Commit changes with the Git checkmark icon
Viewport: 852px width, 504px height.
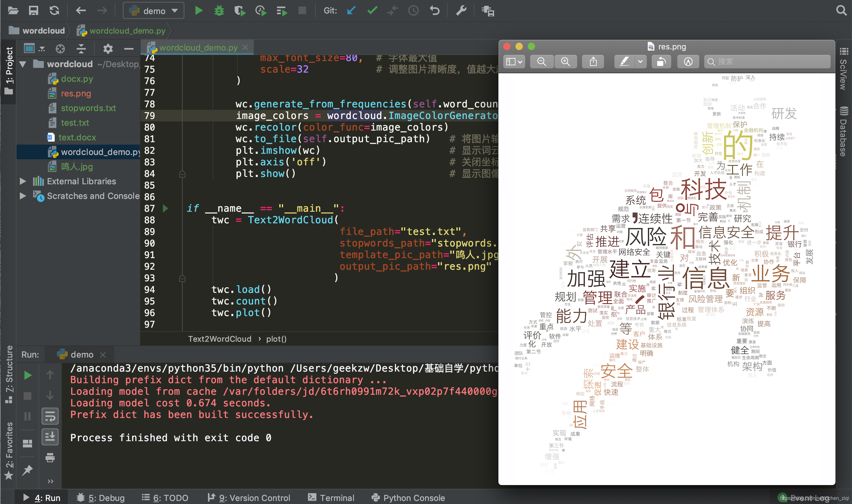click(372, 11)
